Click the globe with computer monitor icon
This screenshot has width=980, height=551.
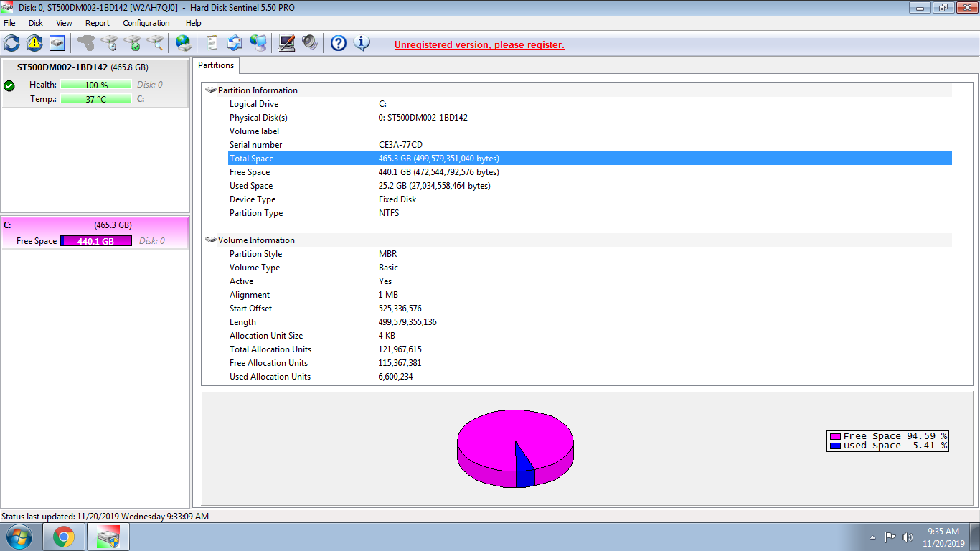coord(258,43)
